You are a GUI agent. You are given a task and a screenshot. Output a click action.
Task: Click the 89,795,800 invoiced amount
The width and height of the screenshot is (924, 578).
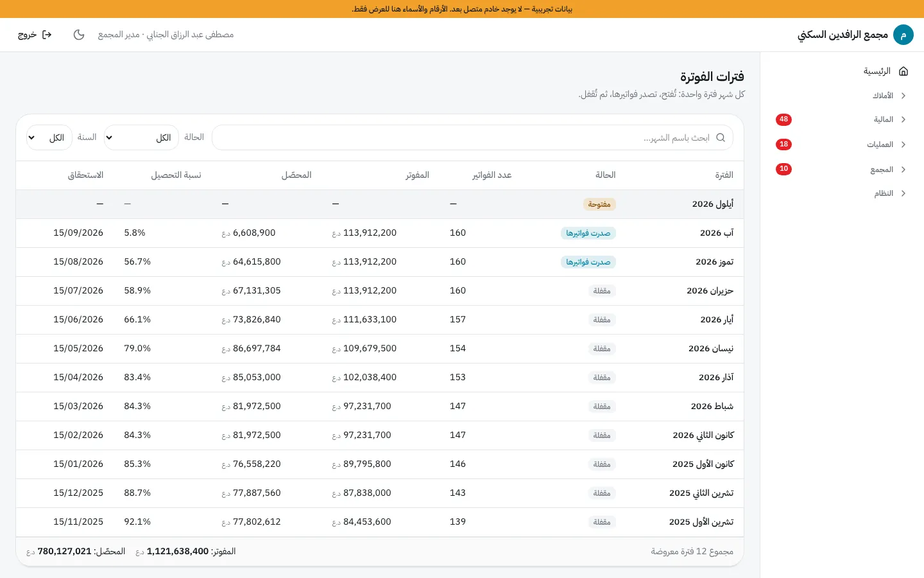pyautogui.click(x=367, y=464)
